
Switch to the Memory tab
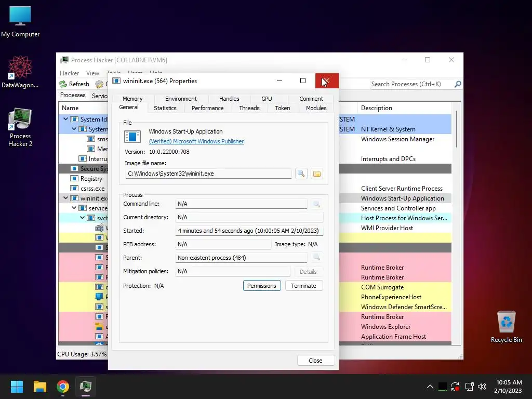tap(132, 99)
